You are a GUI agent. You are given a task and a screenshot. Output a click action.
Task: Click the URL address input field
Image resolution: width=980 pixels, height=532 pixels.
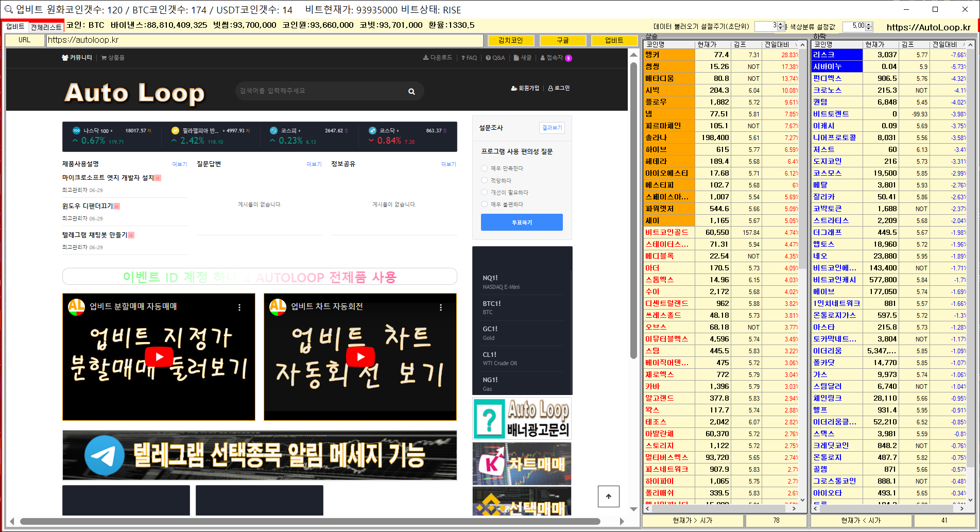pyautogui.click(x=265, y=40)
